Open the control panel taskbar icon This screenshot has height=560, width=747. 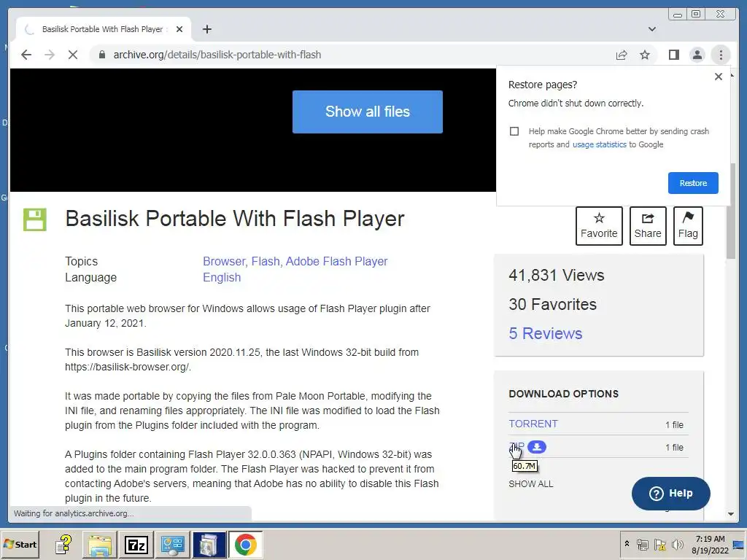172,545
